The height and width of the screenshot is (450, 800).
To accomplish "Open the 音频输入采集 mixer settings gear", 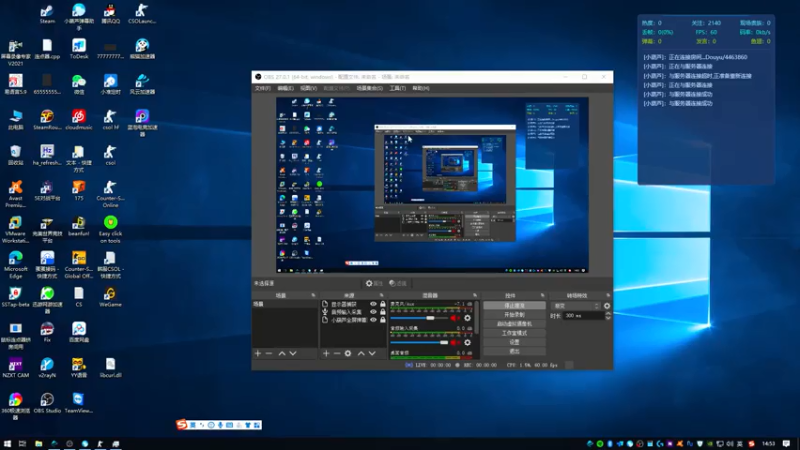I will click(x=467, y=342).
